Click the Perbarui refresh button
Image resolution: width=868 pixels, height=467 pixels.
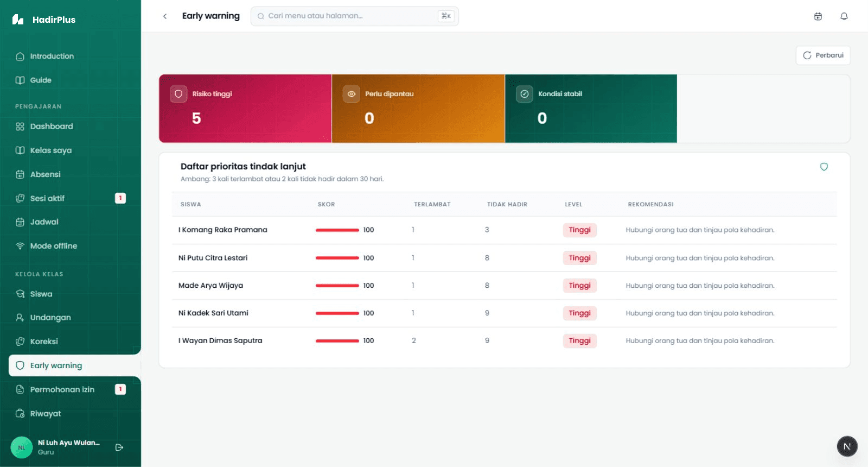[x=823, y=55]
